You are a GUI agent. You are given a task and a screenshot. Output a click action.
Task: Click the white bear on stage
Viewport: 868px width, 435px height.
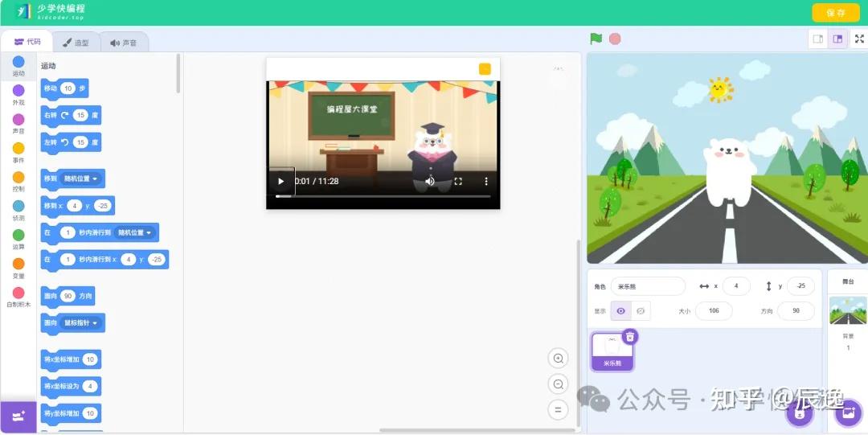tap(728, 172)
